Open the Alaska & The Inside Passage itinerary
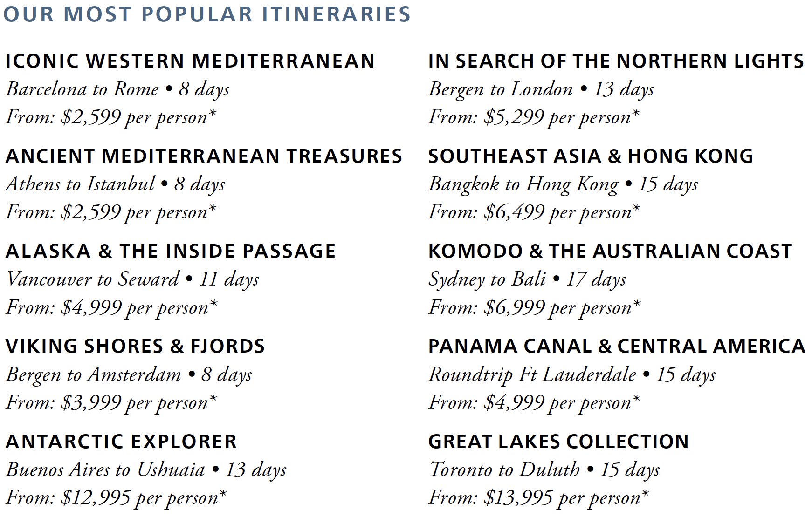The height and width of the screenshot is (517, 812). point(171,251)
